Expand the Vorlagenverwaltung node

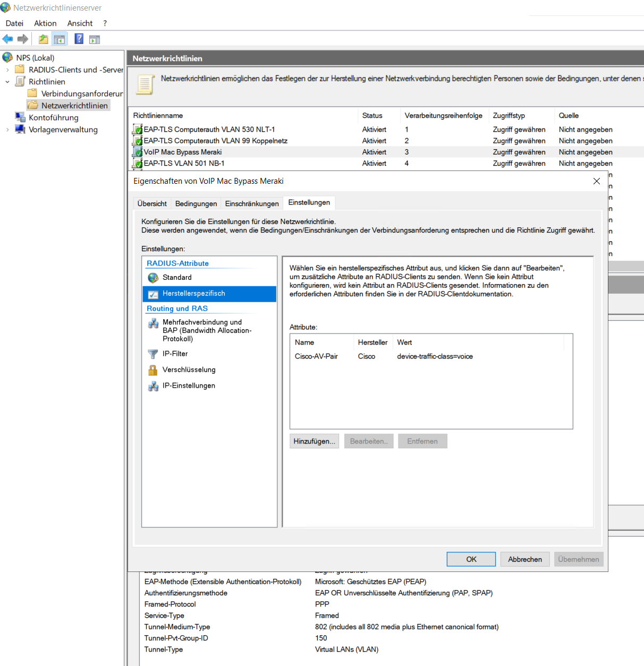click(x=7, y=129)
